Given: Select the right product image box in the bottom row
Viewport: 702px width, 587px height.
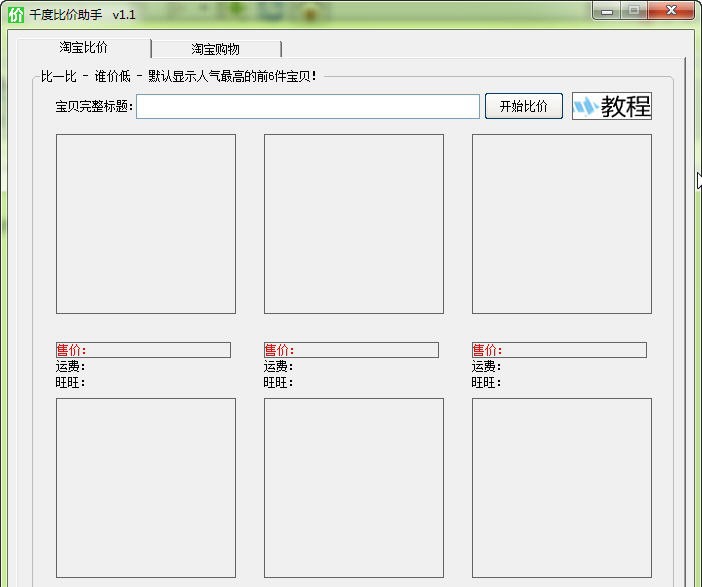Looking at the screenshot, I should click(x=562, y=488).
